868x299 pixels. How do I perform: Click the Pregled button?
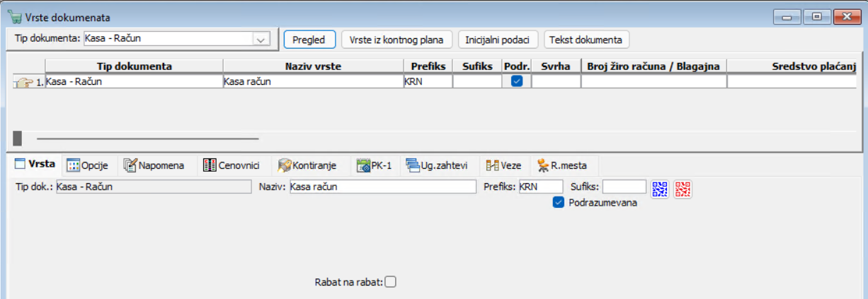[x=309, y=40]
